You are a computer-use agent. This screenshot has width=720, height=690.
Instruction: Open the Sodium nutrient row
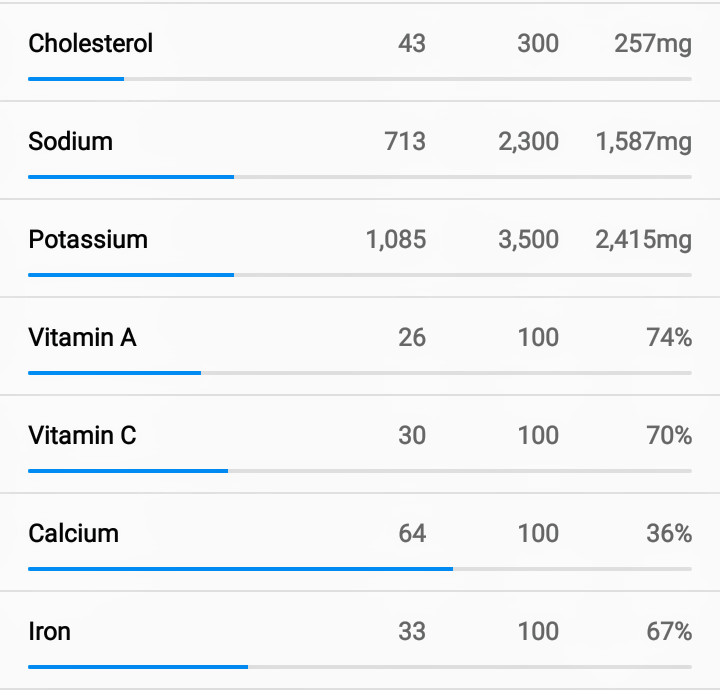click(360, 150)
